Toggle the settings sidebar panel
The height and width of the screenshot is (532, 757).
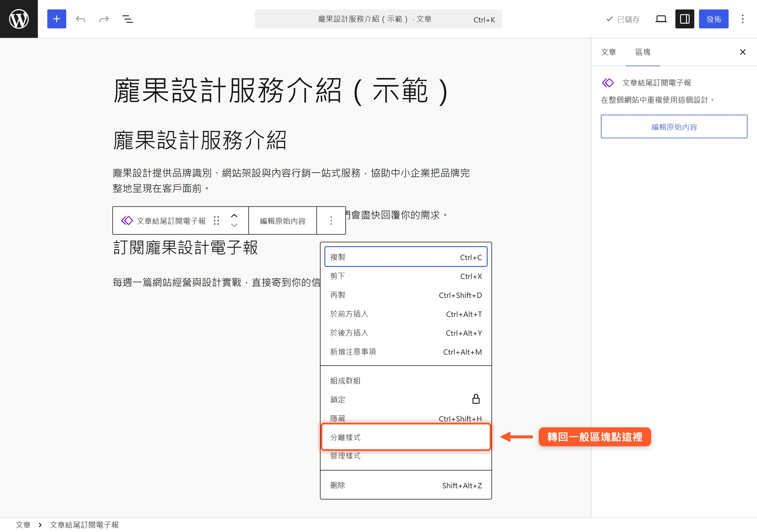pyautogui.click(x=685, y=19)
